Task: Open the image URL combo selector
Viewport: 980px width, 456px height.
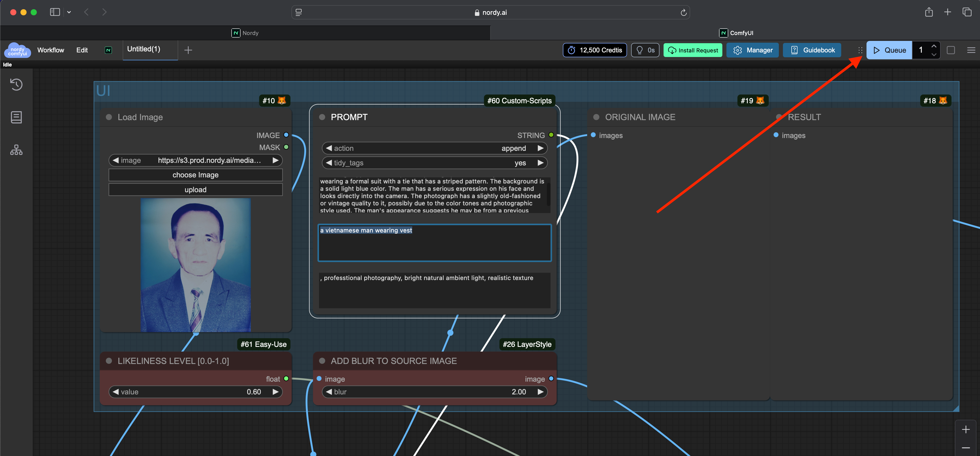Action: pyautogui.click(x=196, y=161)
